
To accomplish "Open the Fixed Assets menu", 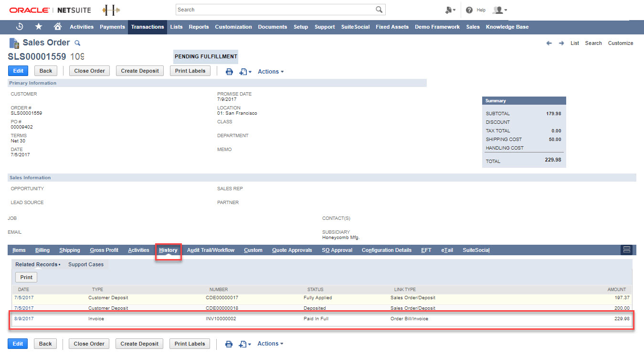I will (x=392, y=27).
